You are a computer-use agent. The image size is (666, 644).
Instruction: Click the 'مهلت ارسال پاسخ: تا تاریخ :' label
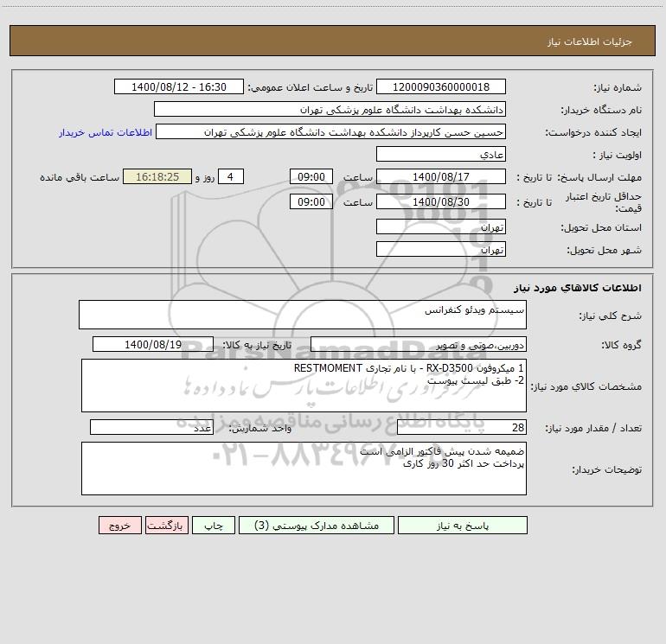click(x=580, y=177)
